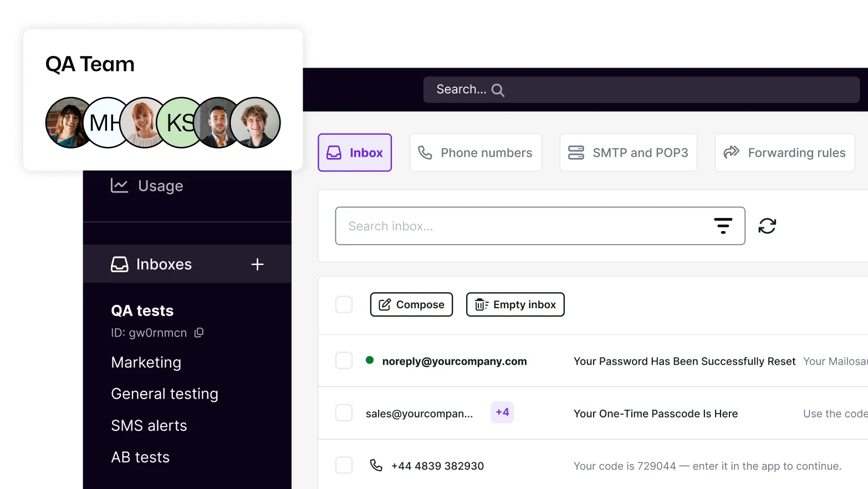
Task: Click the Usage chart icon in sidebar
Action: click(x=119, y=186)
